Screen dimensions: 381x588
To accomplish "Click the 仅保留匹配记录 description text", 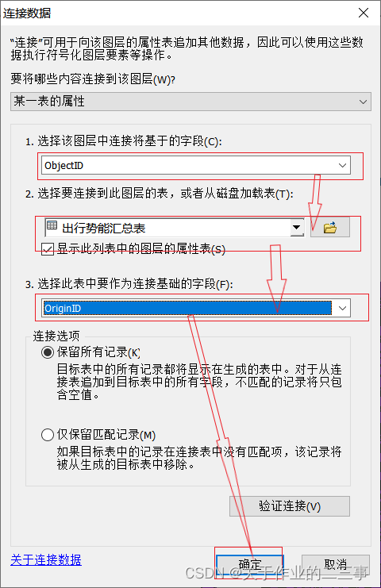I will pos(199,458).
